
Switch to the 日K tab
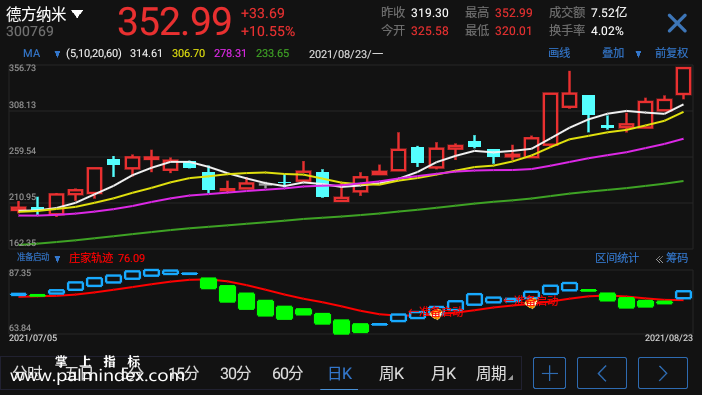[340, 374]
